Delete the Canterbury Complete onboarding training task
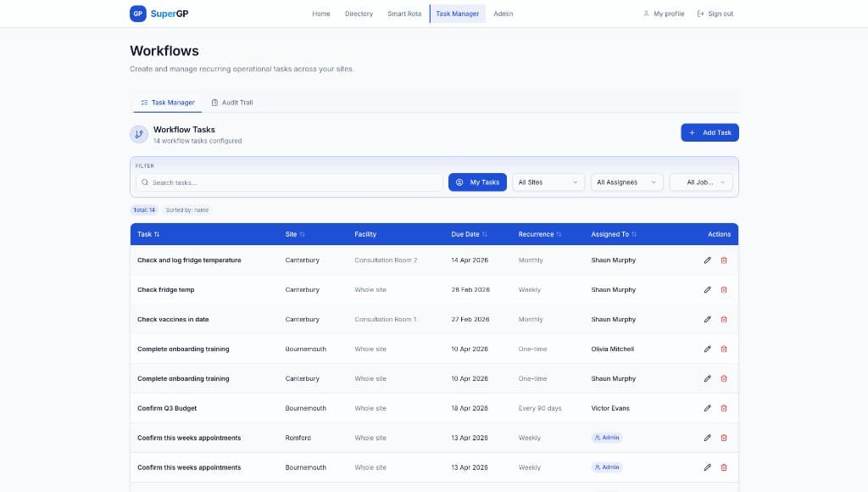This screenshot has width=868, height=492. (x=724, y=379)
